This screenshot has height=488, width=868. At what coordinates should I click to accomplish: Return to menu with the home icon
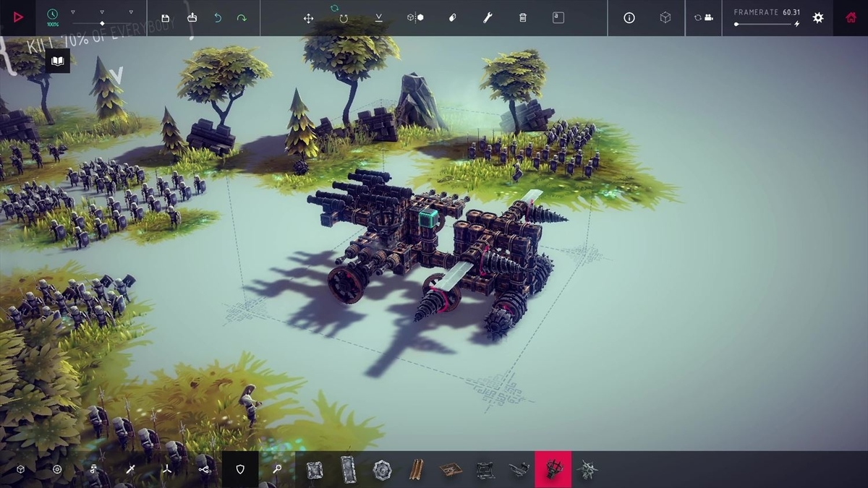(x=851, y=17)
